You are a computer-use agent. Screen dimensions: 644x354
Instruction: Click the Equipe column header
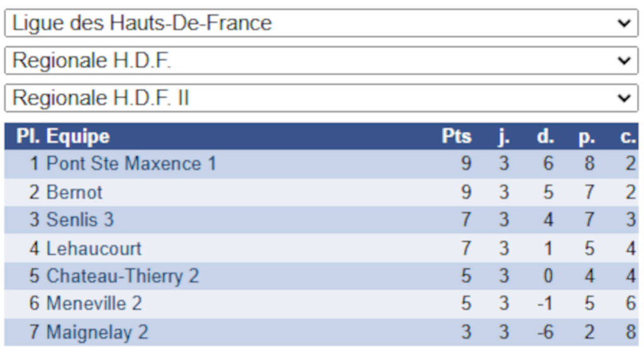[78, 136]
